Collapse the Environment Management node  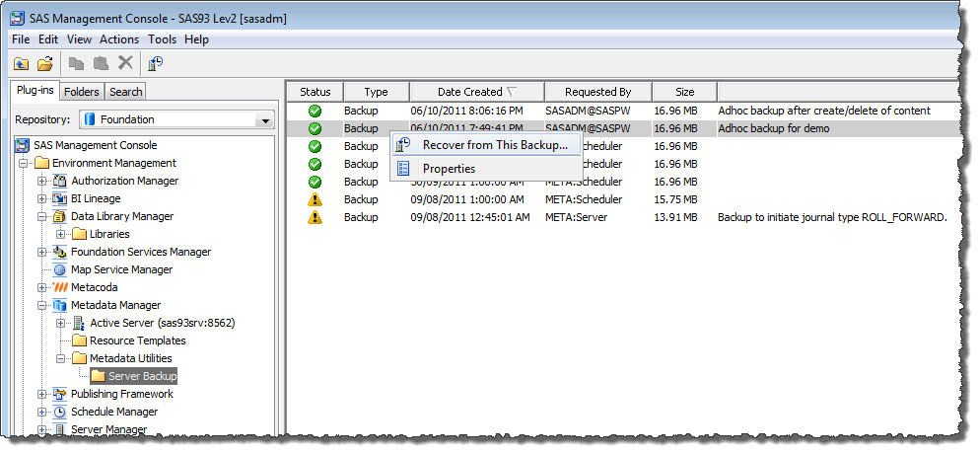tap(23, 163)
